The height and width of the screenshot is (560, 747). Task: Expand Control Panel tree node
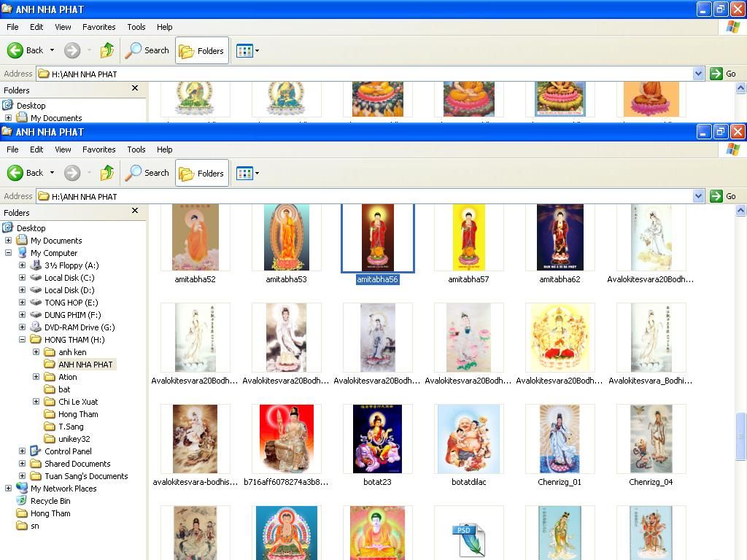coord(22,451)
